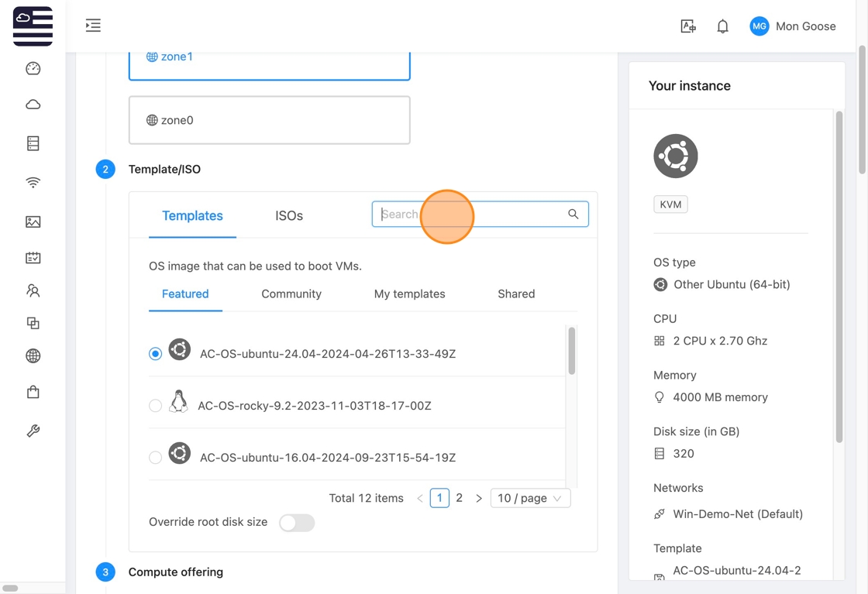This screenshot has width=868, height=594.
Task: Switch to the Community tab
Action: (x=291, y=294)
